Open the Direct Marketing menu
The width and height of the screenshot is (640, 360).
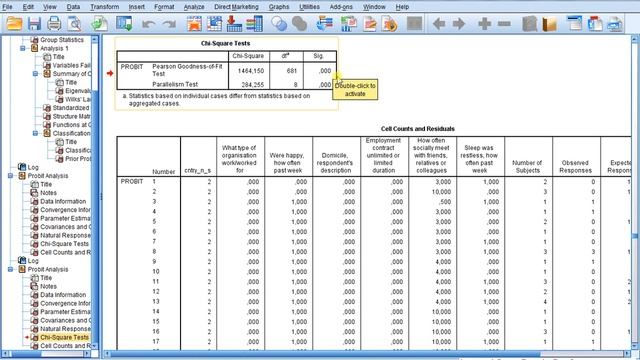pyautogui.click(x=236, y=7)
